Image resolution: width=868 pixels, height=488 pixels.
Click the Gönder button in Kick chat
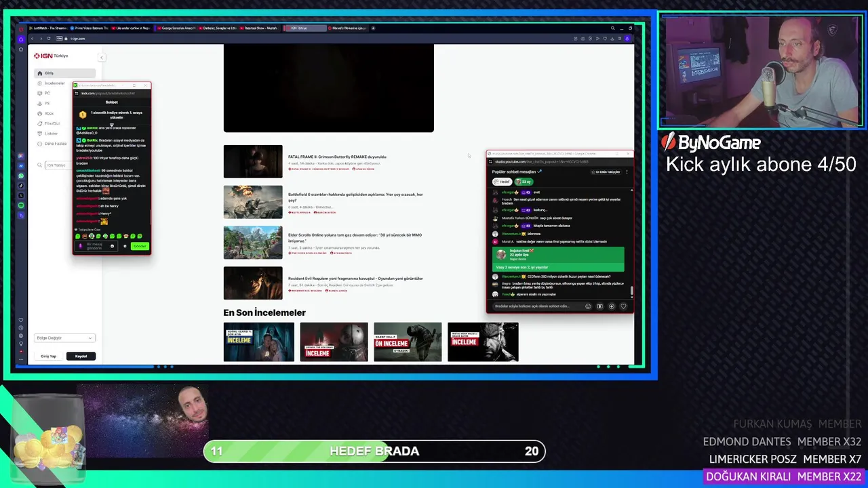click(140, 246)
